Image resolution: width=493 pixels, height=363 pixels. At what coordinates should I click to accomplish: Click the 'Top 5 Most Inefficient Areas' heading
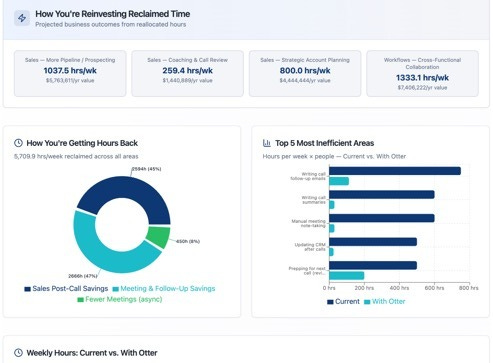[325, 143]
